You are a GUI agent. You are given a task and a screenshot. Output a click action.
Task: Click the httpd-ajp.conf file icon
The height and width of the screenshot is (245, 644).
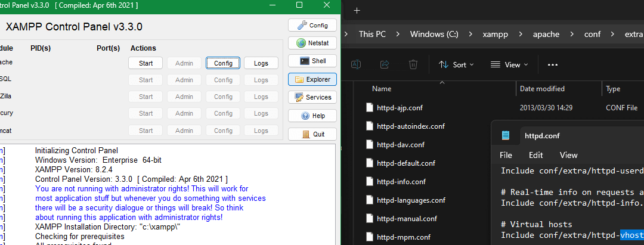coord(369,108)
